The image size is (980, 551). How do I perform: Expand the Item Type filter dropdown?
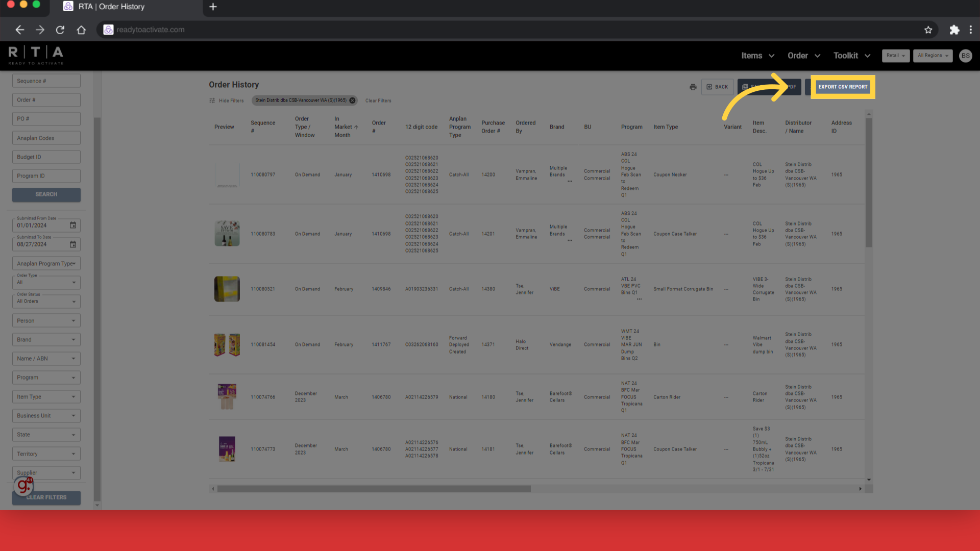(46, 397)
